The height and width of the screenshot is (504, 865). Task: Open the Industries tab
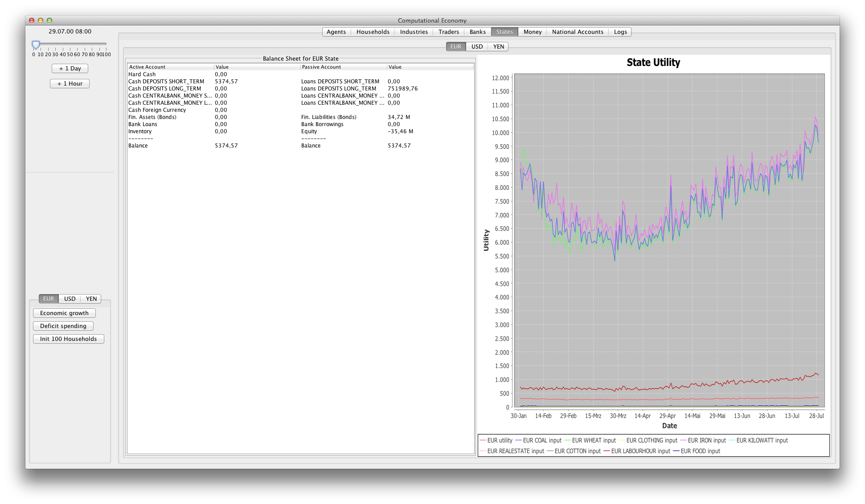click(x=414, y=32)
